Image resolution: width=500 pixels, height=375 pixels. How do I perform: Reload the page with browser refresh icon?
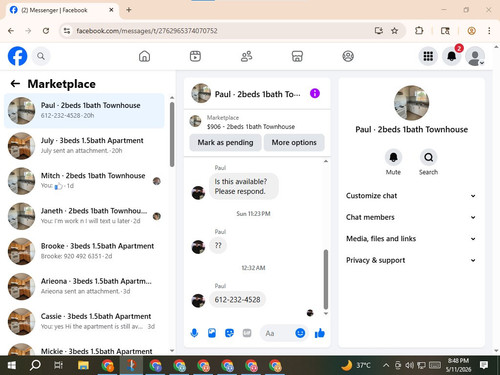click(x=46, y=31)
